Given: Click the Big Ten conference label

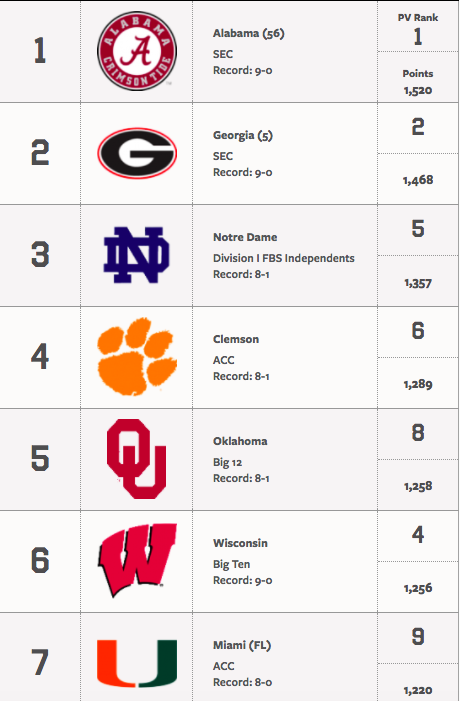Looking at the screenshot, I should point(232,565).
